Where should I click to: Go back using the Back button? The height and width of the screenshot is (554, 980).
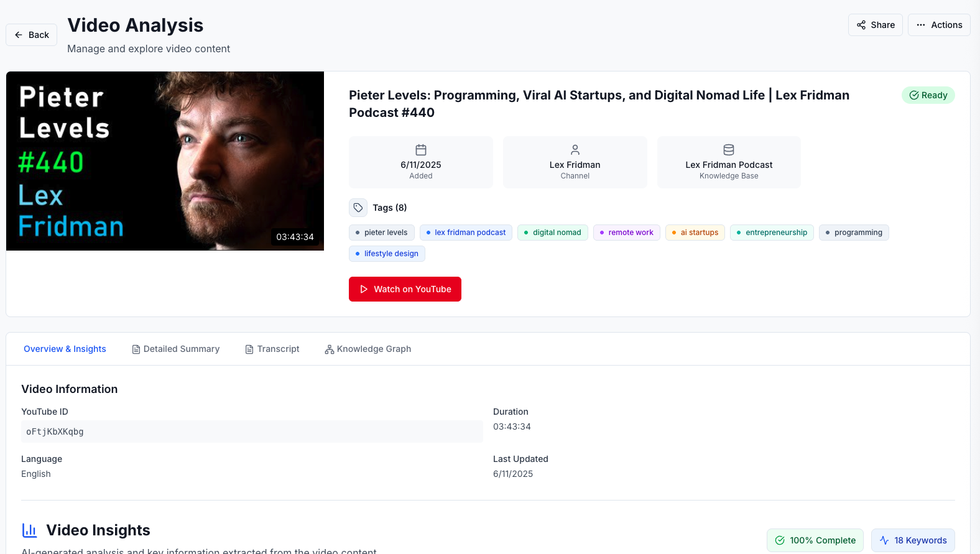(32, 35)
